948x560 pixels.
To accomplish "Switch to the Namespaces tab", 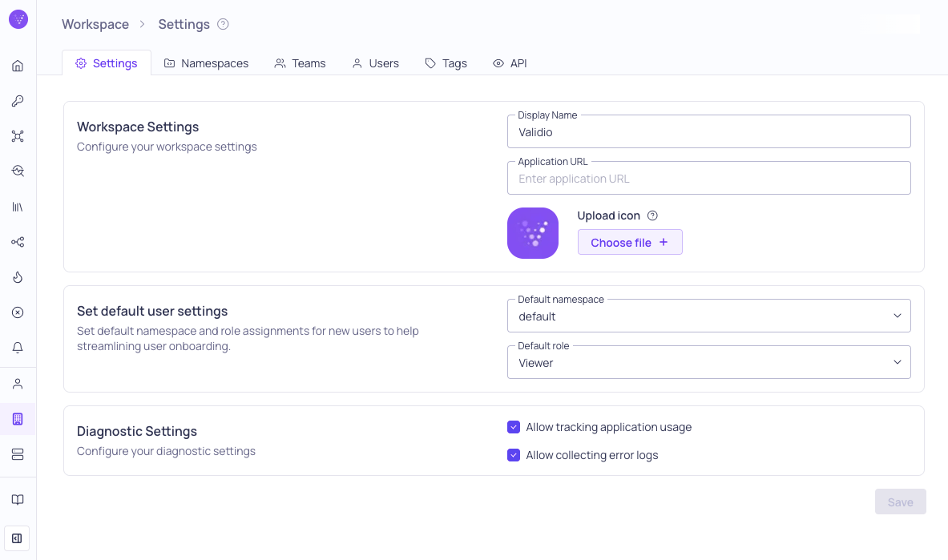I will (206, 63).
